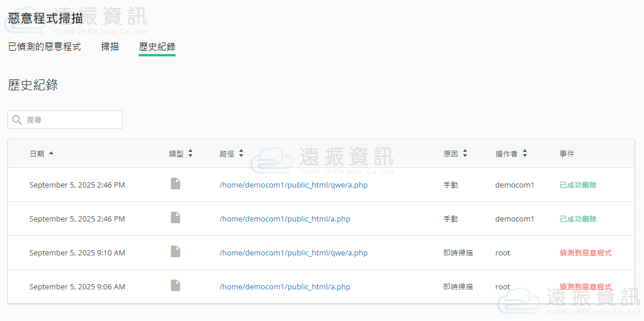Image resolution: width=644 pixels, height=321 pixels.
Task: Sort by 日期 column arrow
Action: tap(51, 154)
